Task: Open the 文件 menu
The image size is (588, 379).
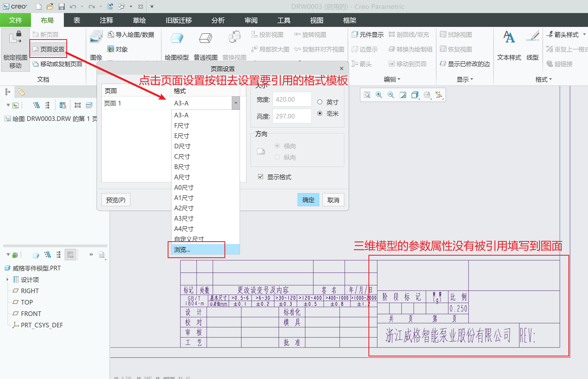Action: (x=15, y=20)
